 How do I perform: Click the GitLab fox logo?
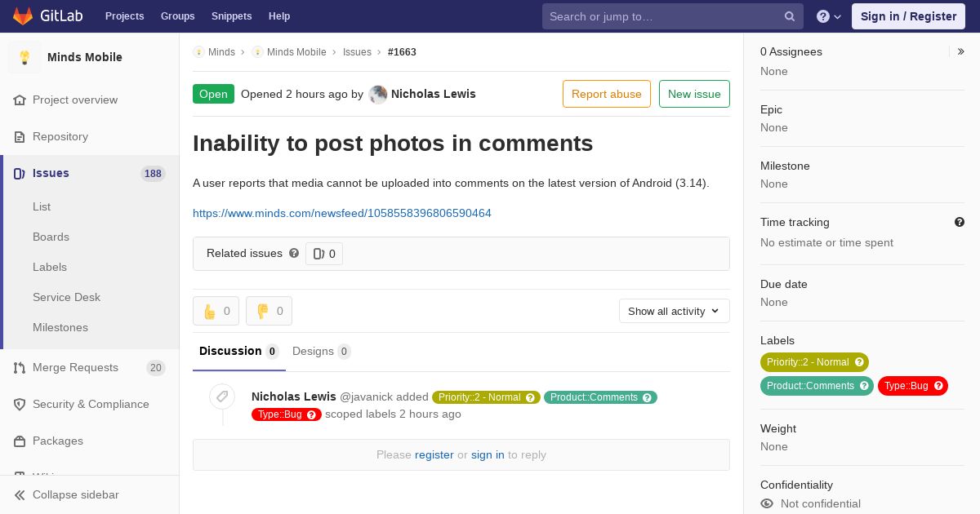[23, 16]
